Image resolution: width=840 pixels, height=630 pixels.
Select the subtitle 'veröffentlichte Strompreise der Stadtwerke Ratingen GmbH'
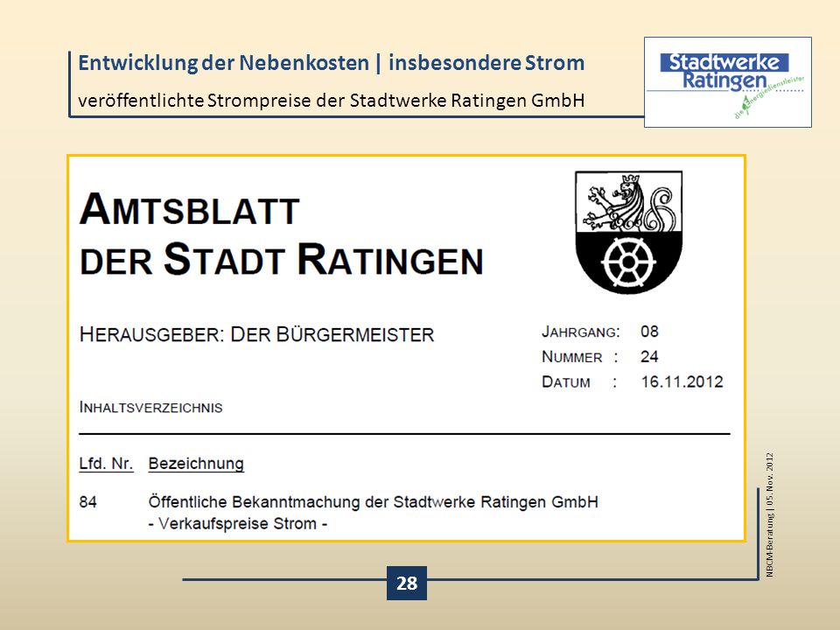point(331,100)
